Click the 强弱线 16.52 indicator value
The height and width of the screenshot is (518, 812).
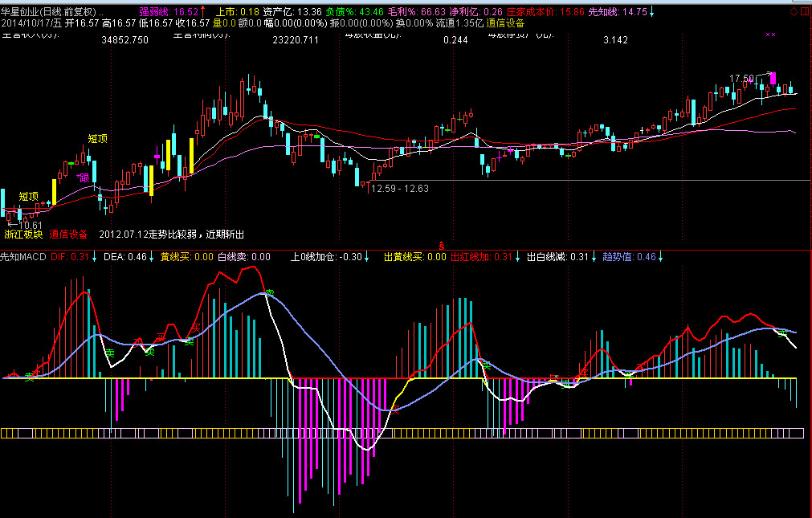(169, 12)
